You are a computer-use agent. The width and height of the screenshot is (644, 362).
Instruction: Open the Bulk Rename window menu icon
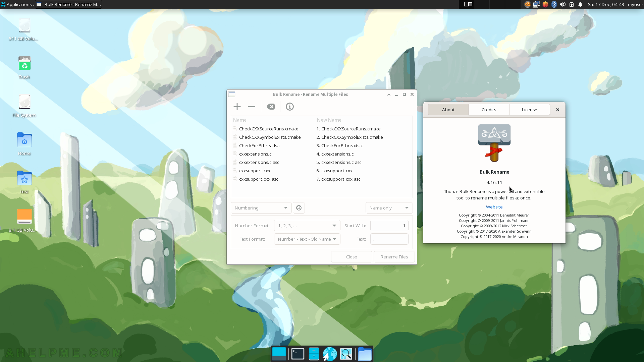(x=232, y=95)
